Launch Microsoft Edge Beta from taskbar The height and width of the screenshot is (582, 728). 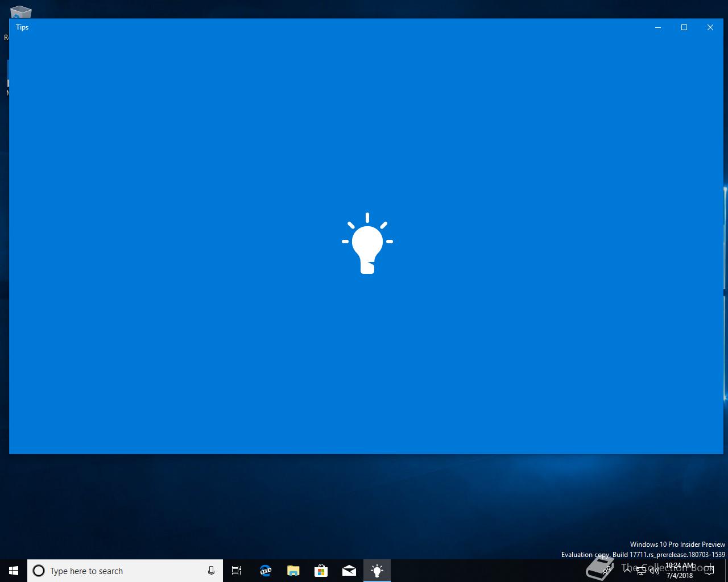point(265,571)
